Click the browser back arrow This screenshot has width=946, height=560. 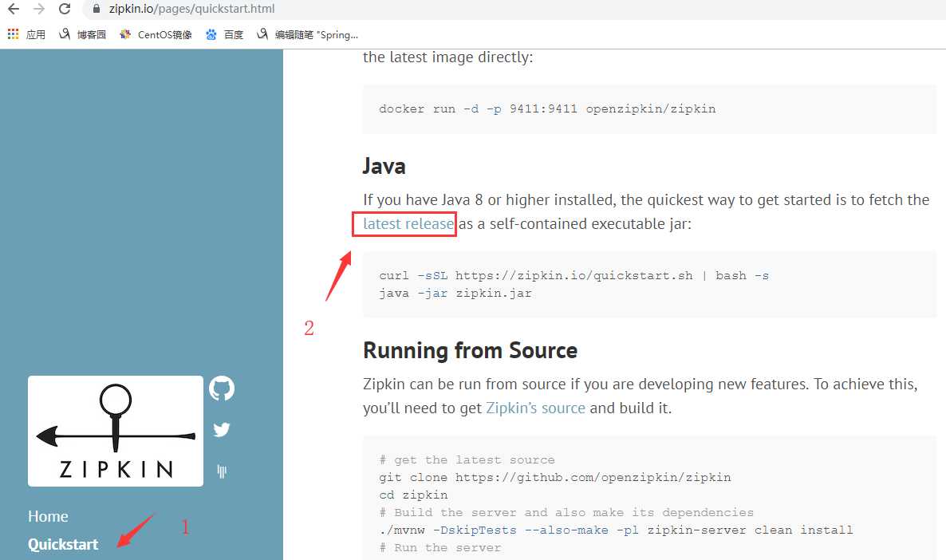pos(14,10)
